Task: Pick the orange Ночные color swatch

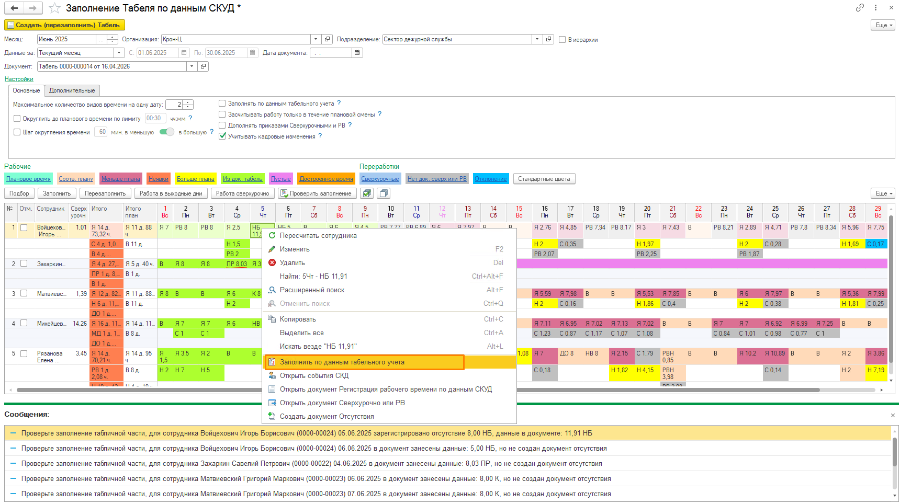Action: [x=158, y=179]
